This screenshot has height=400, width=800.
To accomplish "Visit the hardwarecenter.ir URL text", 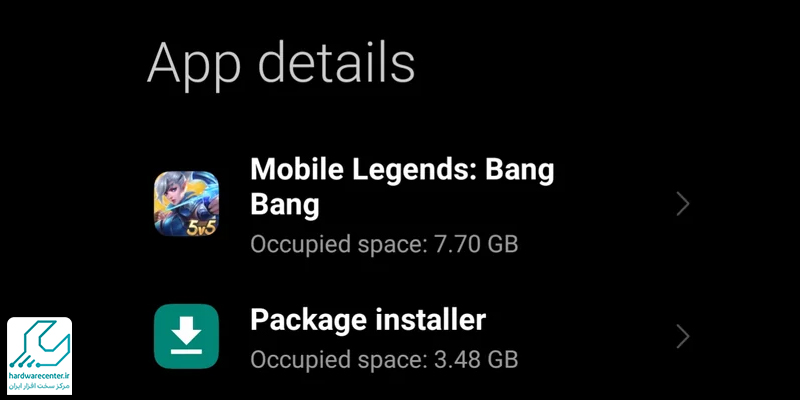I will click(39, 376).
